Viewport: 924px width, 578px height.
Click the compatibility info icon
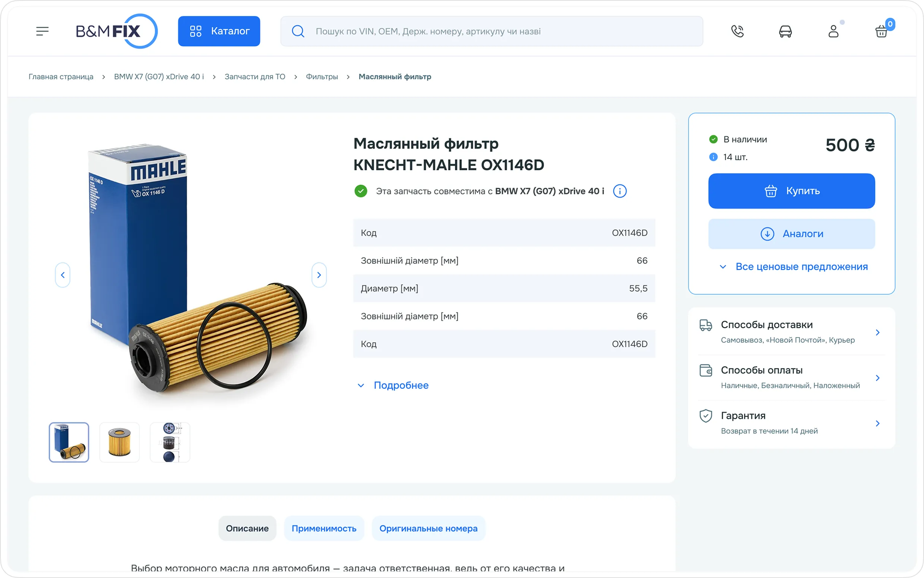(x=620, y=191)
